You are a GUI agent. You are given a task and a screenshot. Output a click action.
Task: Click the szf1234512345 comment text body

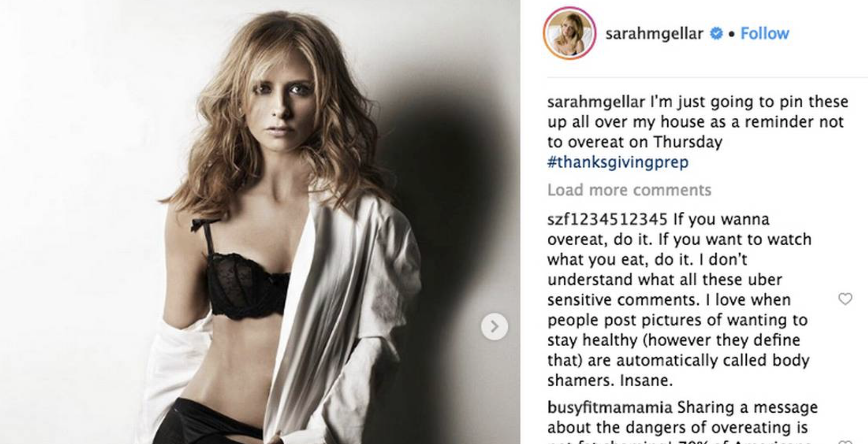(x=679, y=299)
